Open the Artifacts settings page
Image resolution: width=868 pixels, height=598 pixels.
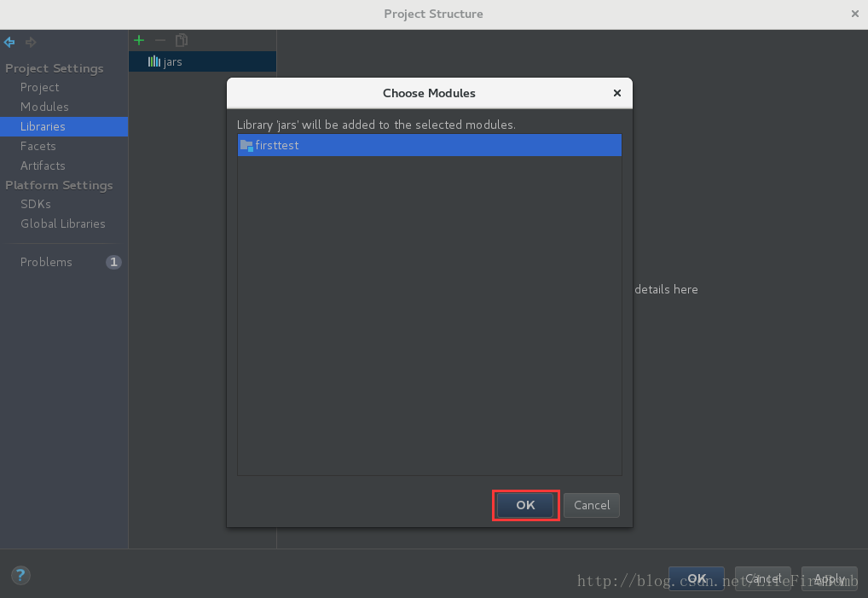(x=43, y=165)
